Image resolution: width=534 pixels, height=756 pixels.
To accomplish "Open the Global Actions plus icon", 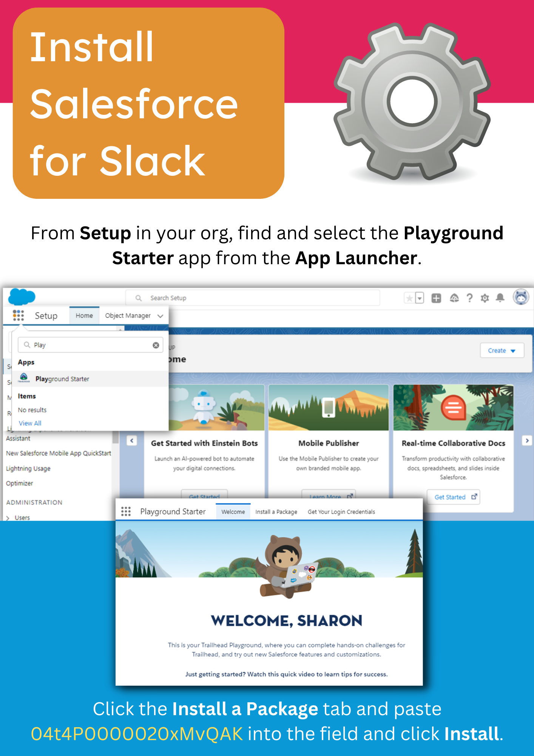I will [436, 298].
